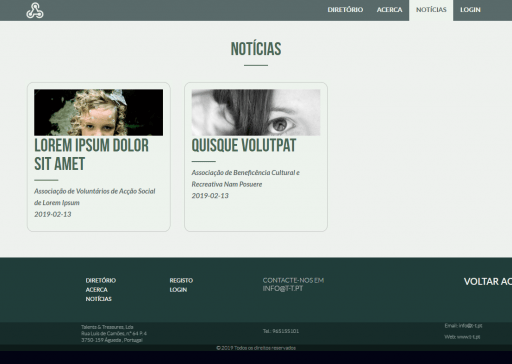
Task: Open Diretório link in the footer
Action: [101, 280]
